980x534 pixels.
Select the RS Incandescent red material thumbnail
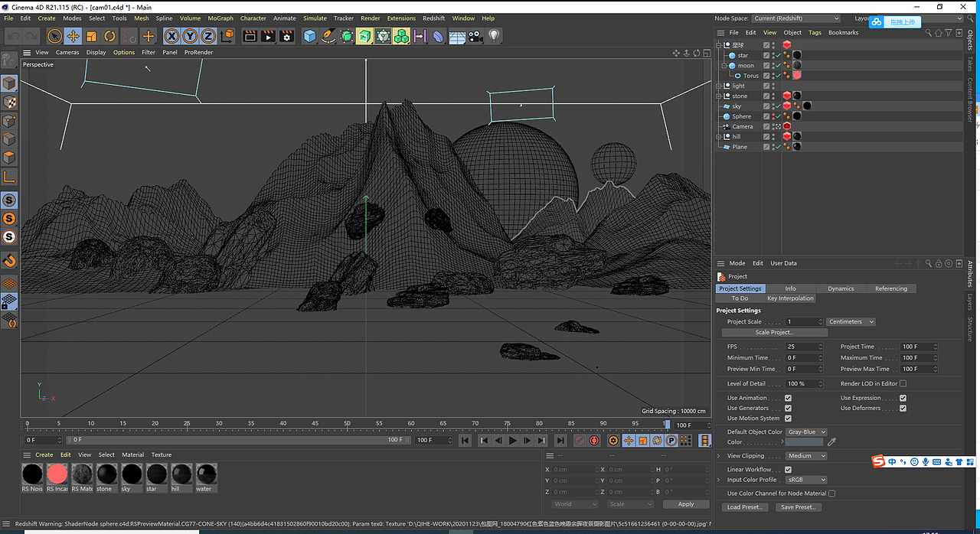57,474
